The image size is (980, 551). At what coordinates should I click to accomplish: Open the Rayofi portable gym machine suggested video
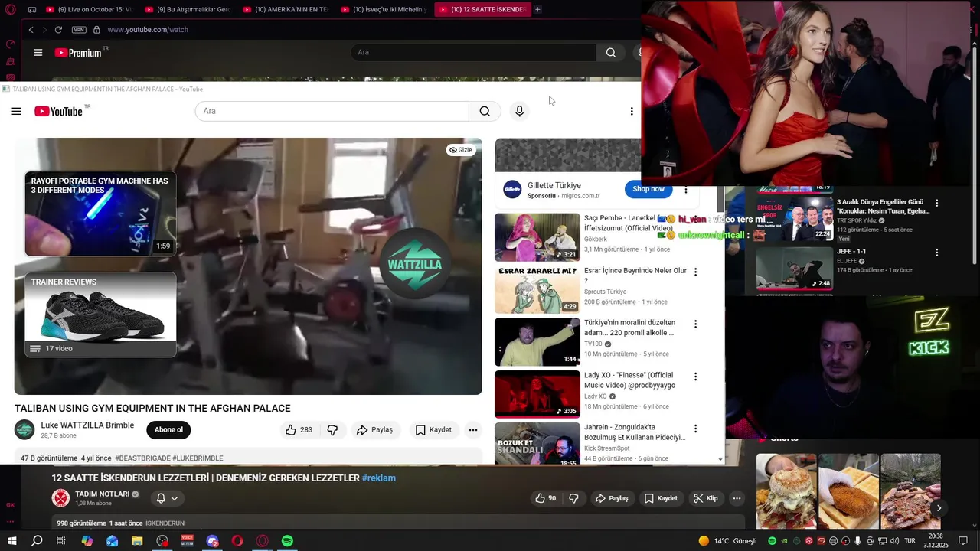tap(100, 214)
